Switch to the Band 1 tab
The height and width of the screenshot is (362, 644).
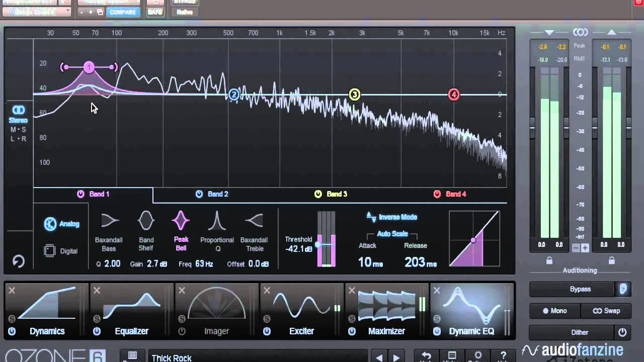93,194
